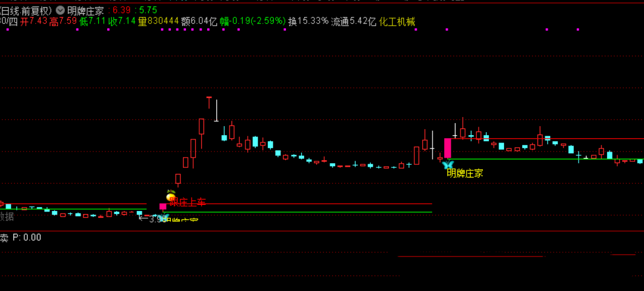The width and height of the screenshot is (644, 291).
Task: Click the 换15.33% turnover value
Action: tap(308, 22)
